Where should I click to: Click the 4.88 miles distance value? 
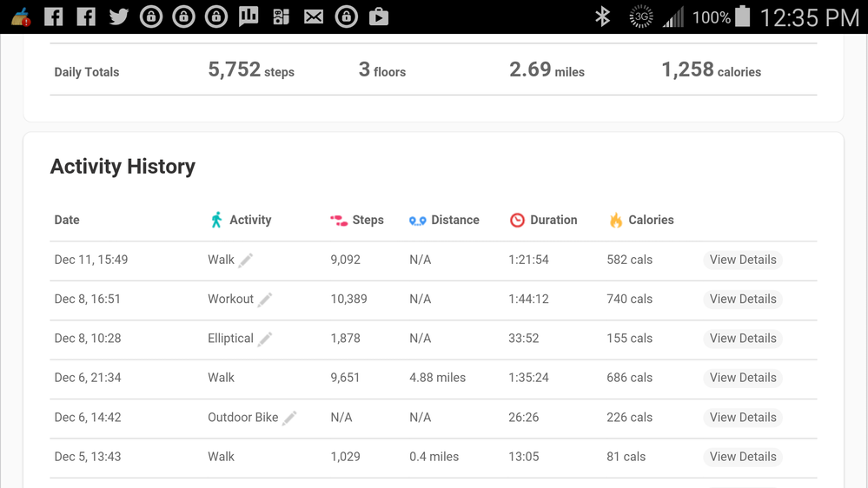click(x=437, y=378)
